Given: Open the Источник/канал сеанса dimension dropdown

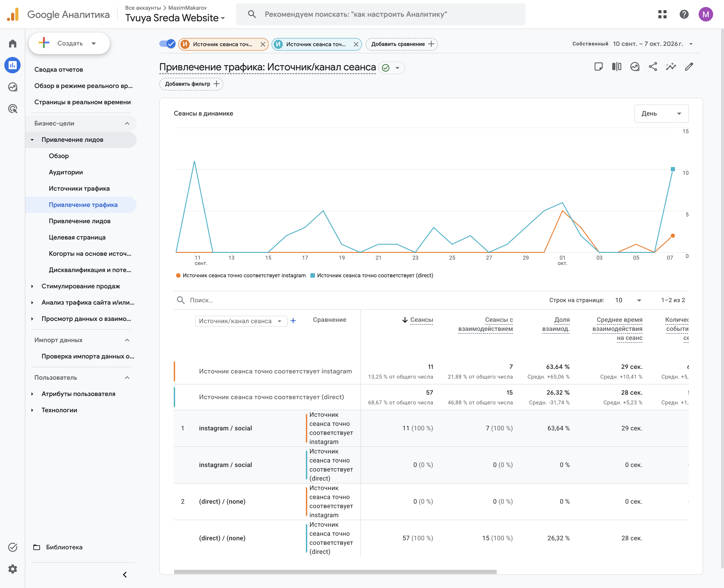Looking at the screenshot, I should tap(241, 321).
